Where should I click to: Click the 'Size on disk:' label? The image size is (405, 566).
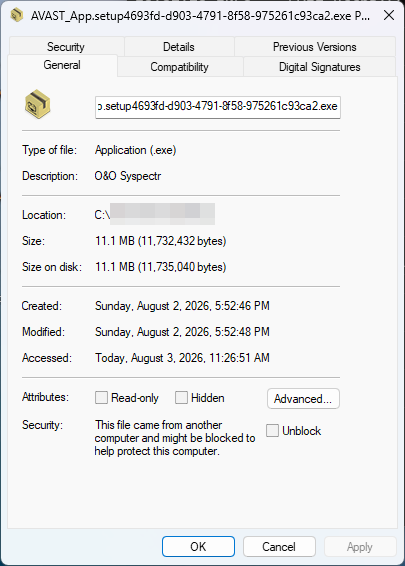[52, 267]
